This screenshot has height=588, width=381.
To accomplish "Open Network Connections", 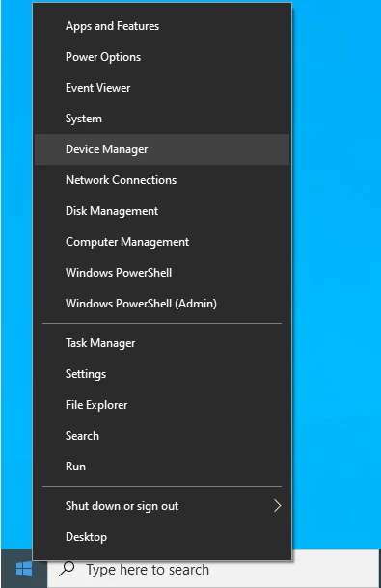I will coord(162,180).
